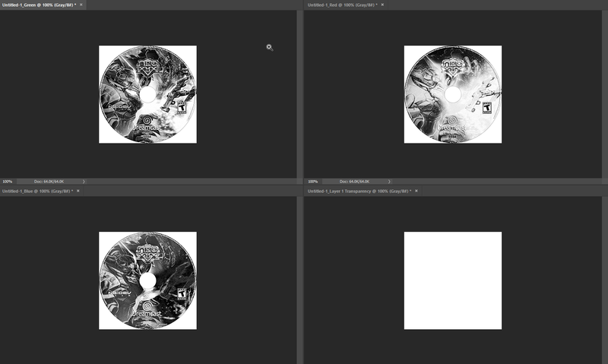Close the Untitled-1_Red document tab
Screen dimensions: 608x364
point(382,5)
